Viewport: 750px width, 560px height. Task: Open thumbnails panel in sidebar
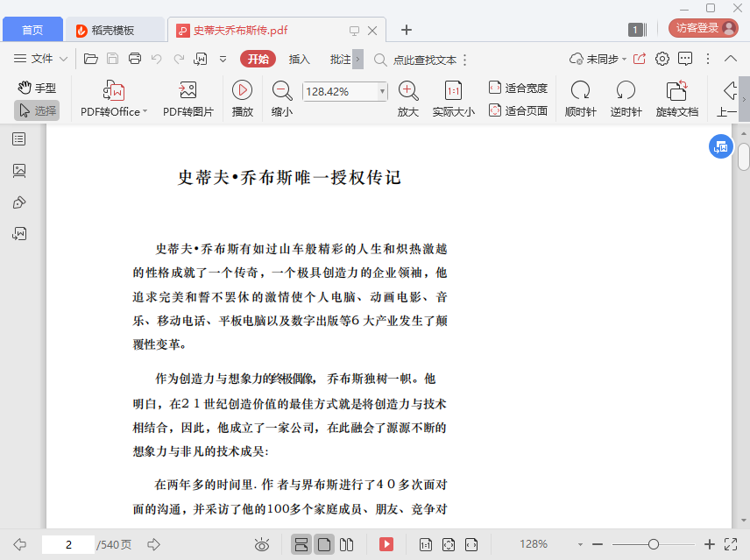click(19, 171)
